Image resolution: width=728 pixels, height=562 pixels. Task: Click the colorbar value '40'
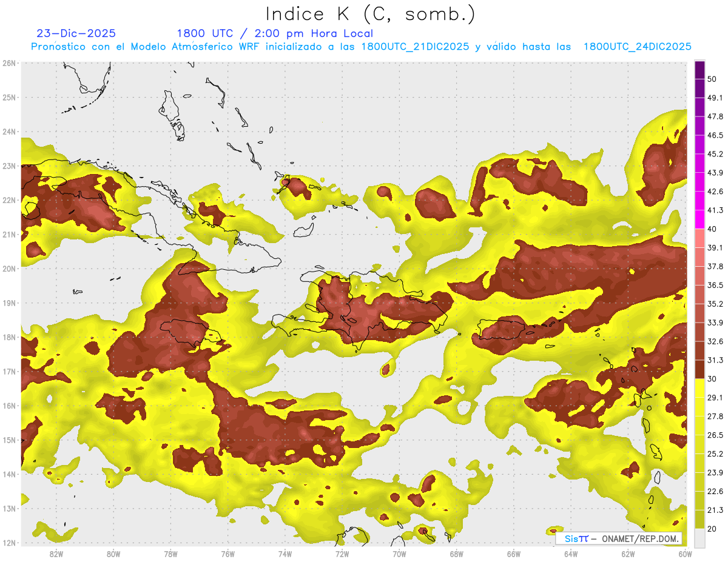[712, 229]
